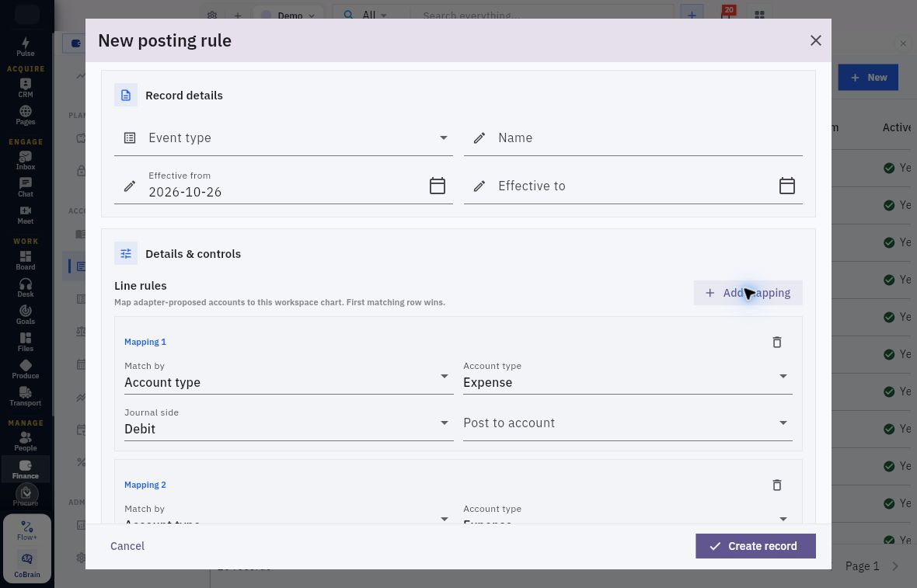Viewport: 917px width, 588px height.
Task: Open Effective from calendar picker
Action: coord(438,186)
